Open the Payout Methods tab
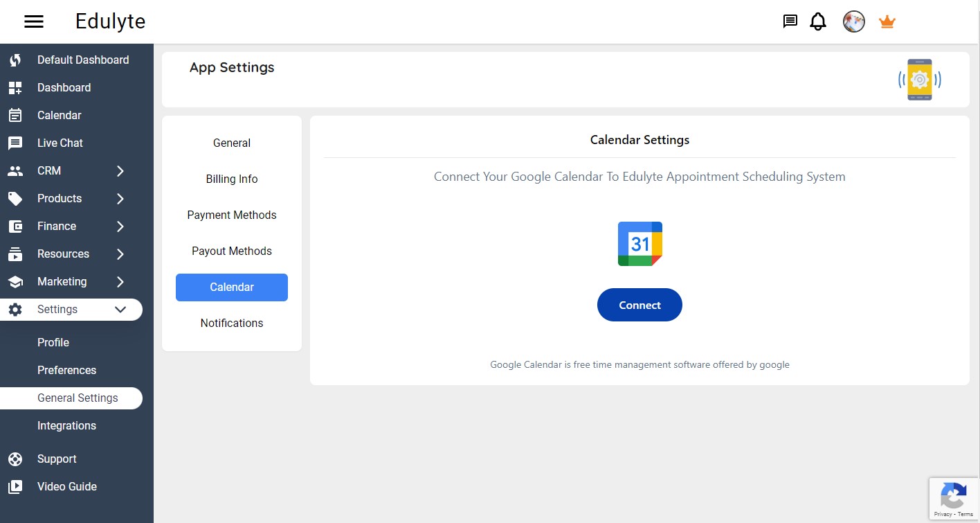This screenshot has height=523, width=980. [x=232, y=251]
